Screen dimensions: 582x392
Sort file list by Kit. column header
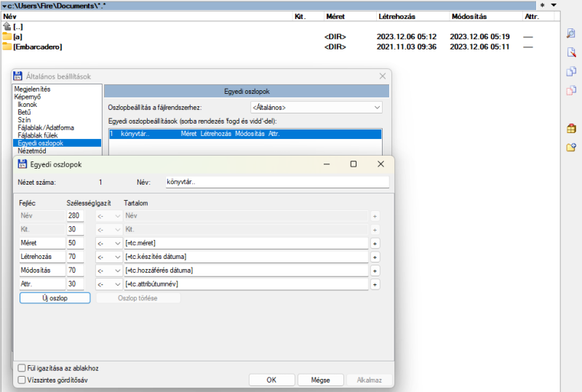click(308, 16)
